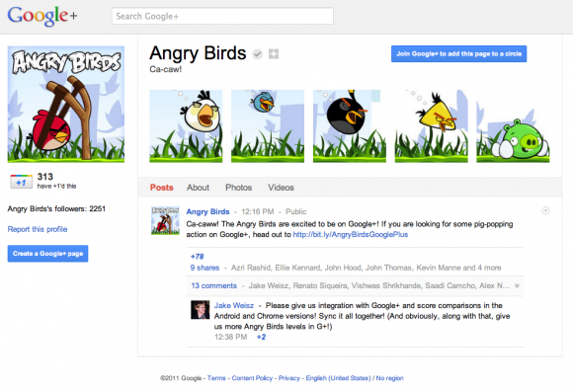Open the Privacy footer link
Viewport: 573px width, 392px height.
pos(289,378)
